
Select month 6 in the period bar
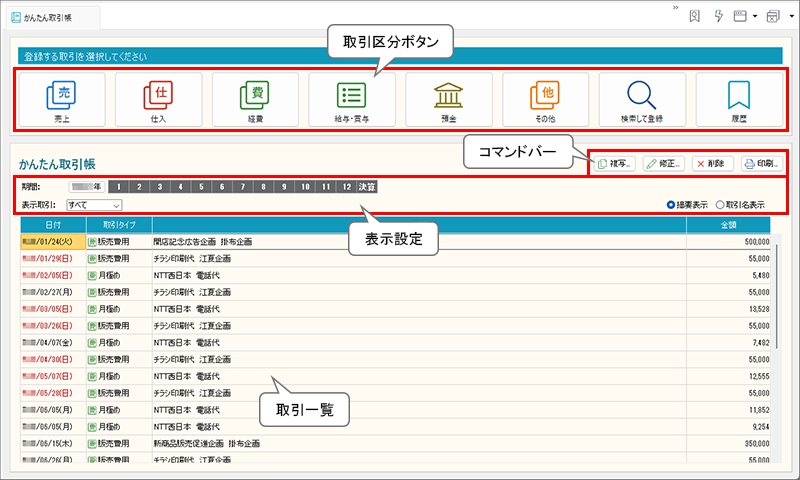point(222,186)
